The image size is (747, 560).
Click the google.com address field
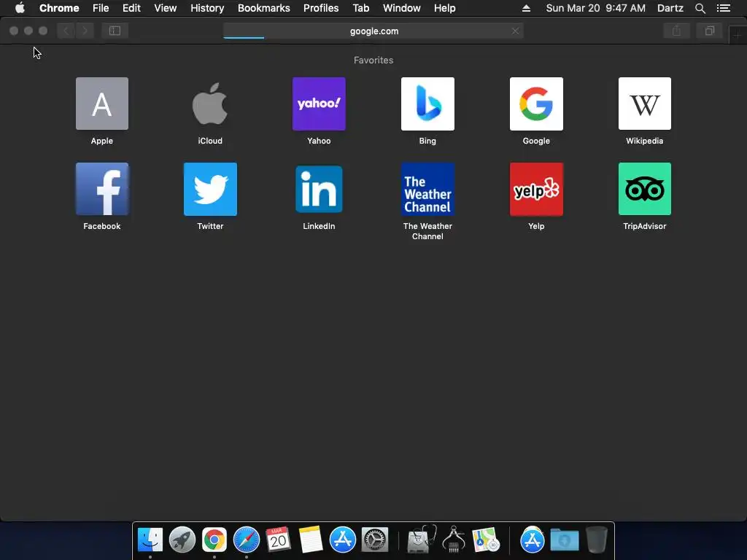(373, 31)
